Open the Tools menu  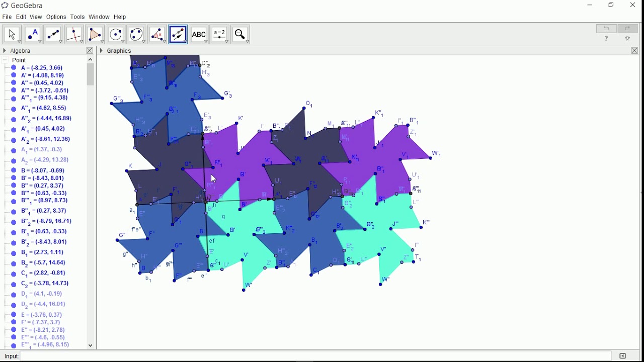coord(77,17)
